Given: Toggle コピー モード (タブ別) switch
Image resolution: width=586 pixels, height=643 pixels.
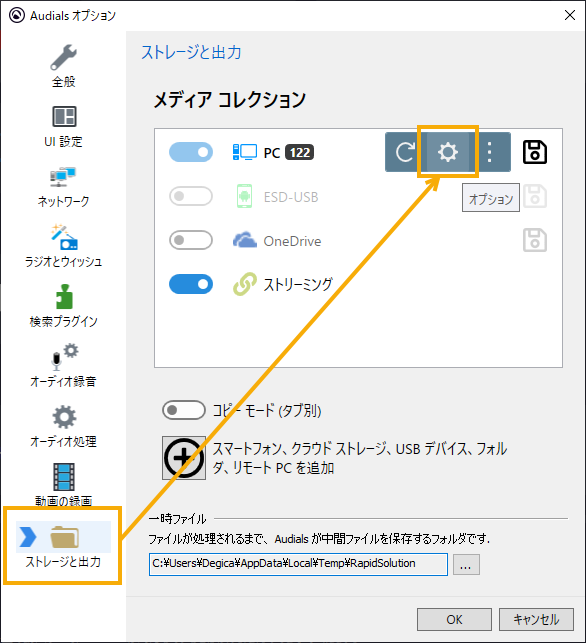Looking at the screenshot, I should [184, 410].
